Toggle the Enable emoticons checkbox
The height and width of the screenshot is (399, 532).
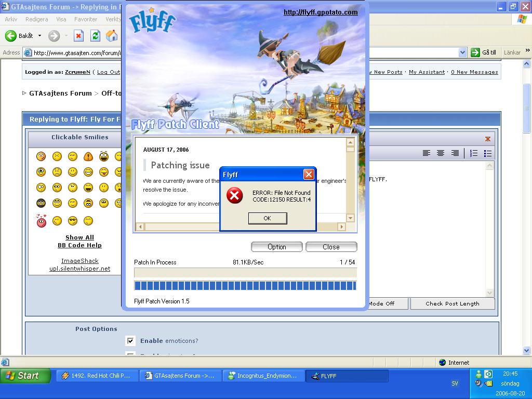tap(130, 341)
